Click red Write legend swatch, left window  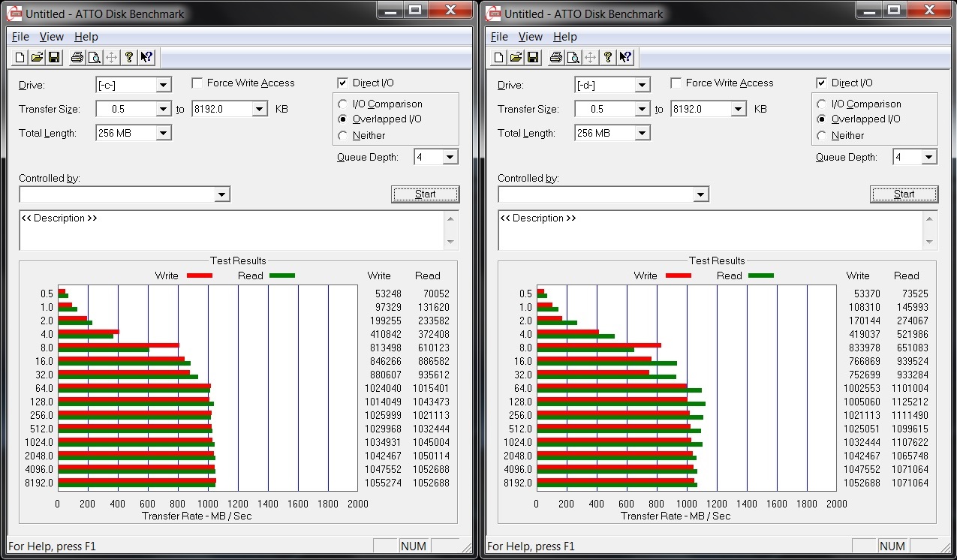click(200, 275)
